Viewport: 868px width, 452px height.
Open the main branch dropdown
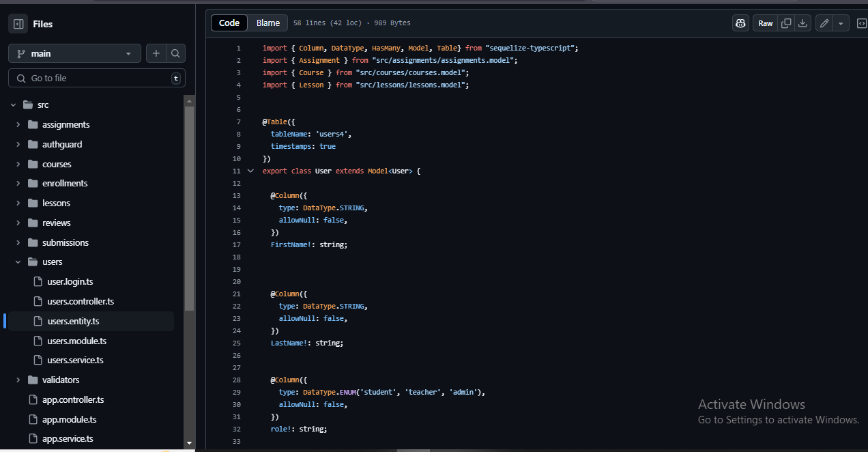tap(74, 53)
